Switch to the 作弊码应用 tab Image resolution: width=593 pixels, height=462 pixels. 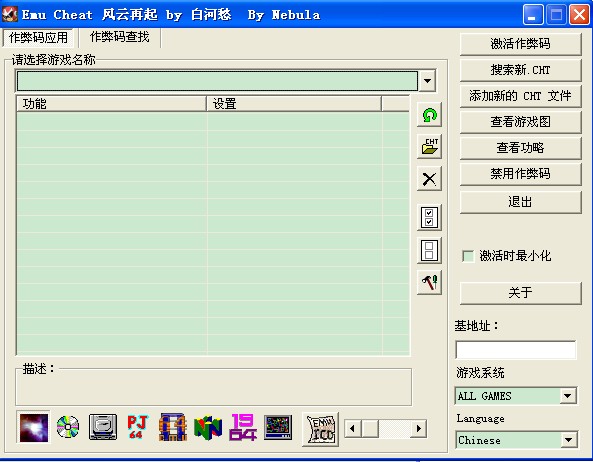tap(39, 38)
